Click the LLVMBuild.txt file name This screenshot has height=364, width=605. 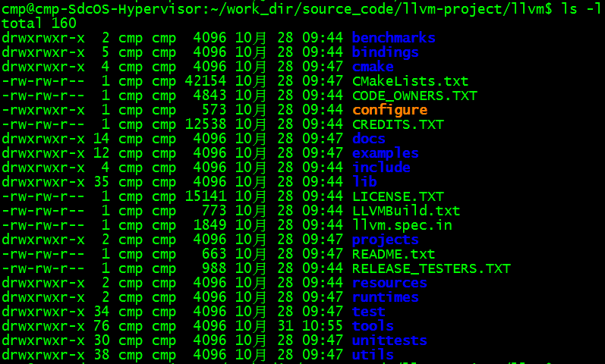406,211
